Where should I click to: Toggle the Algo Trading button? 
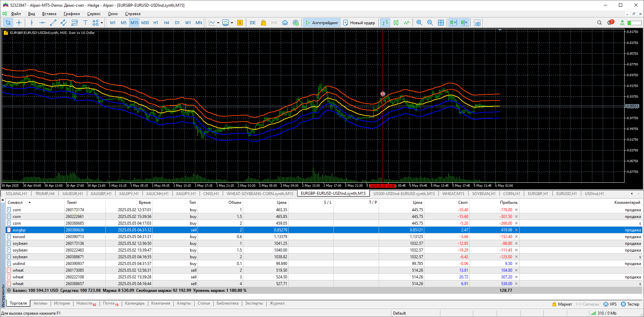pos(322,23)
